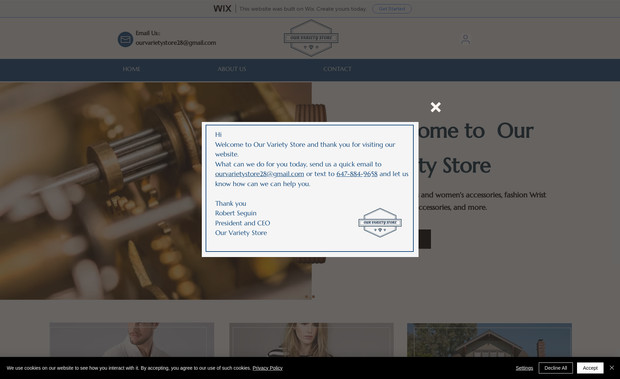
Task: Click 'Email Us:' label in header
Action: [x=148, y=33]
